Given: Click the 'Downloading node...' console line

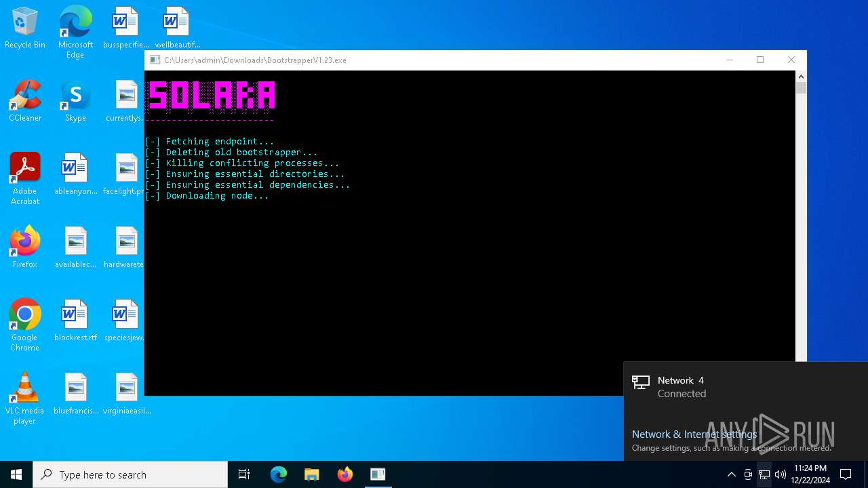Looking at the screenshot, I should 207,196.
